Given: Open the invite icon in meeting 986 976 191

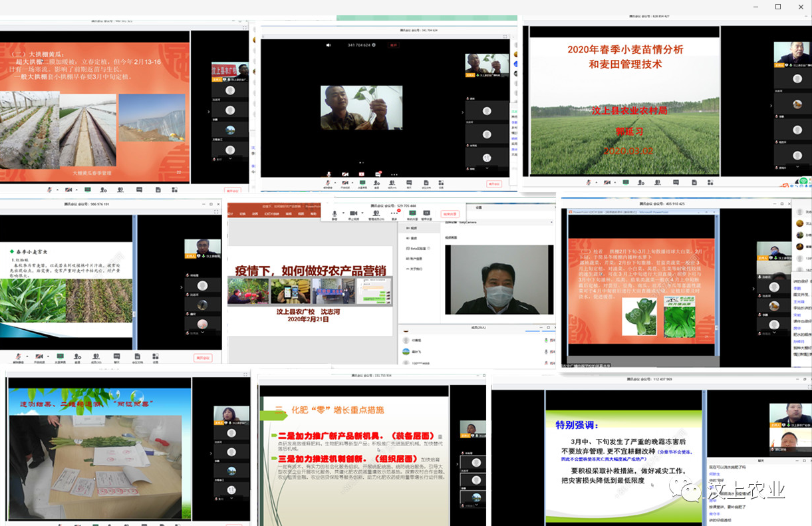Looking at the screenshot, I should [x=78, y=356].
